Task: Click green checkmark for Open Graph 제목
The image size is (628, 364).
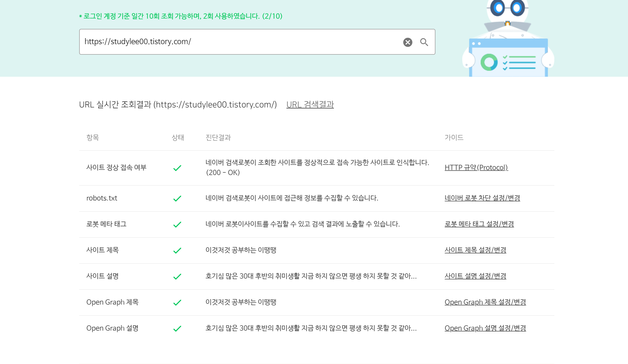Action: (177, 303)
